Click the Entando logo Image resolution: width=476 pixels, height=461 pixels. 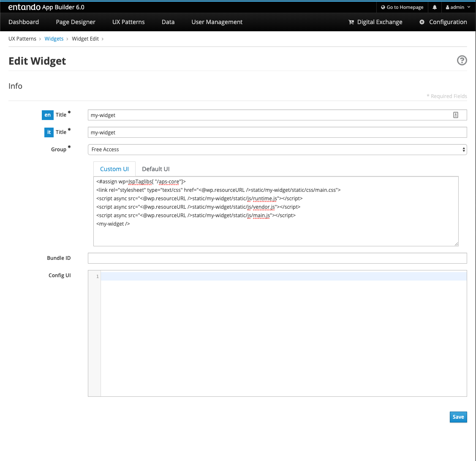(x=24, y=7)
